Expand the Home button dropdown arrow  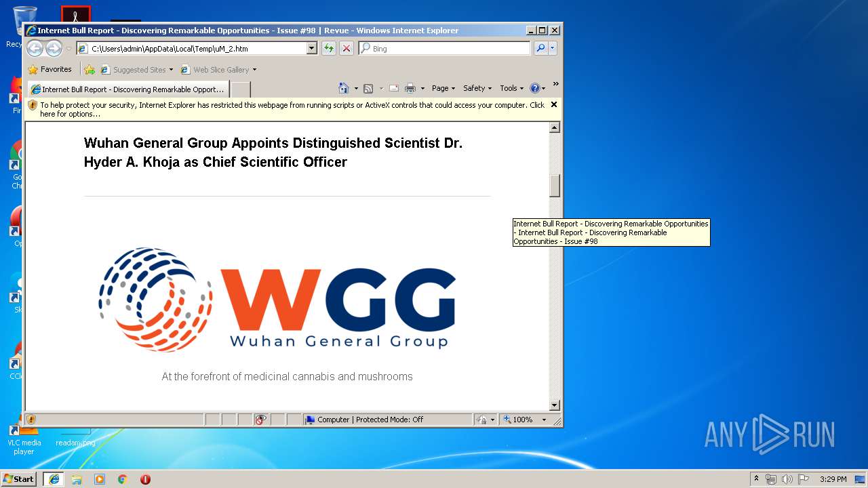pyautogui.click(x=356, y=88)
